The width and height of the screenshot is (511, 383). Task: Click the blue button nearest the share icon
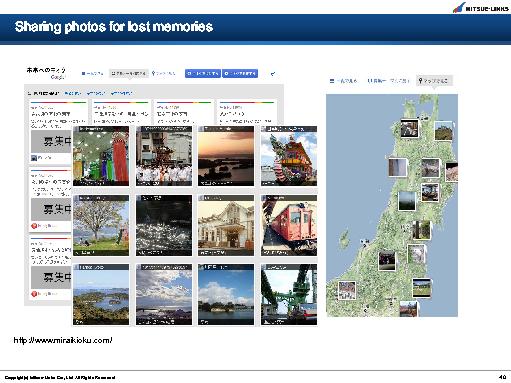[240, 73]
